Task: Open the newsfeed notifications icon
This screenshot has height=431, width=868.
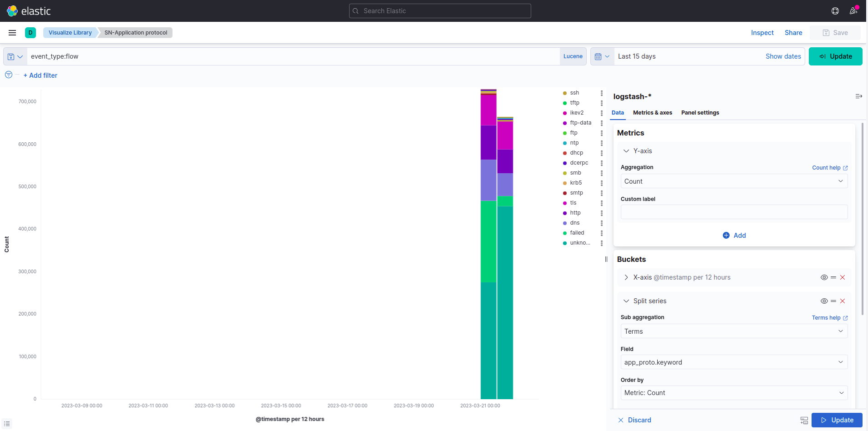Action: (853, 11)
